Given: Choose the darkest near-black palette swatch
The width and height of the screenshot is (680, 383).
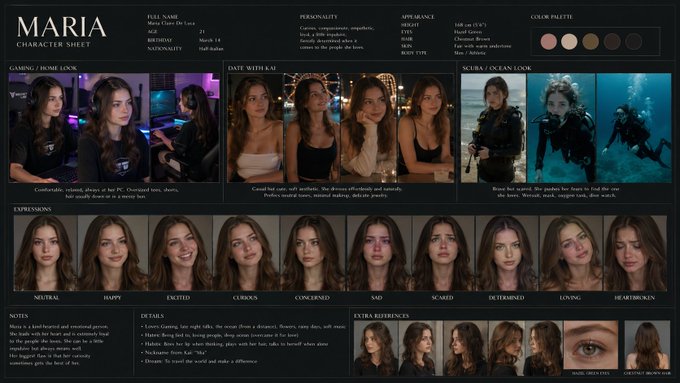Looking at the screenshot, I should tap(634, 42).
